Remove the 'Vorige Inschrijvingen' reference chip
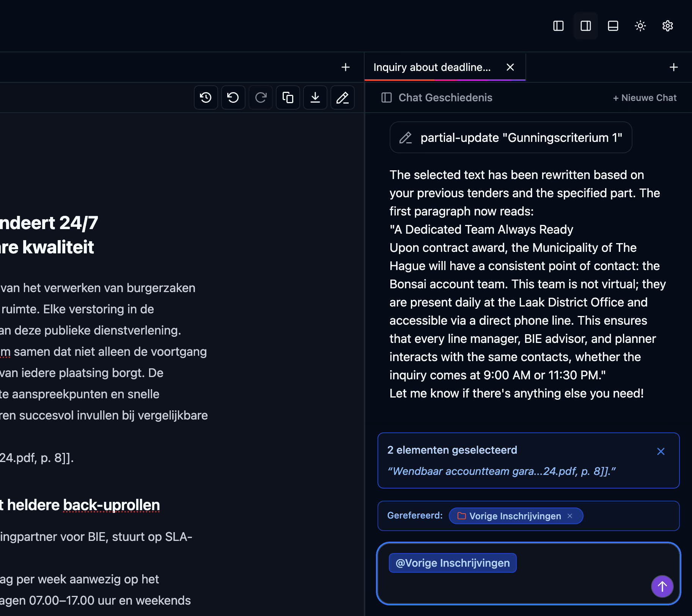The height and width of the screenshot is (616, 692). click(x=570, y=516)
